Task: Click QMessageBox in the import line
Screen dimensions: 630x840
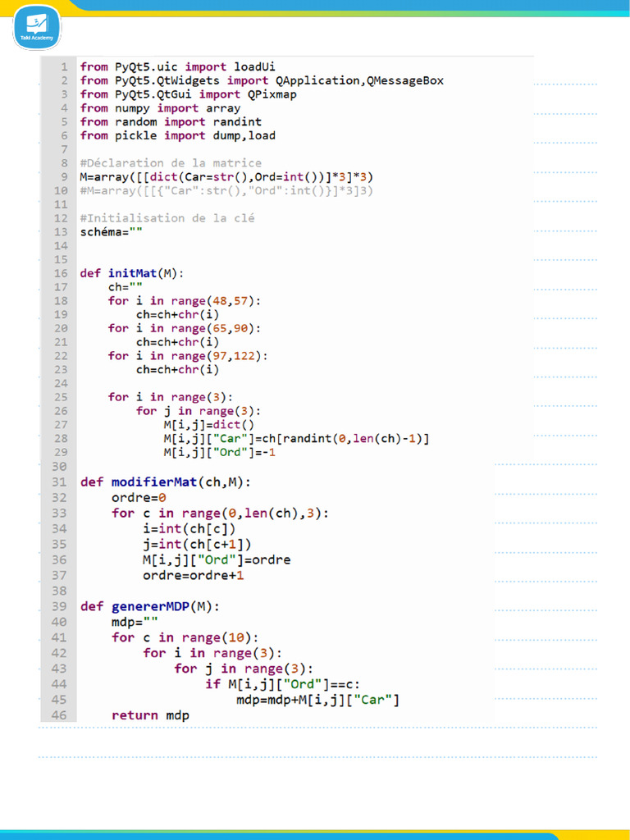Action: 405,81
